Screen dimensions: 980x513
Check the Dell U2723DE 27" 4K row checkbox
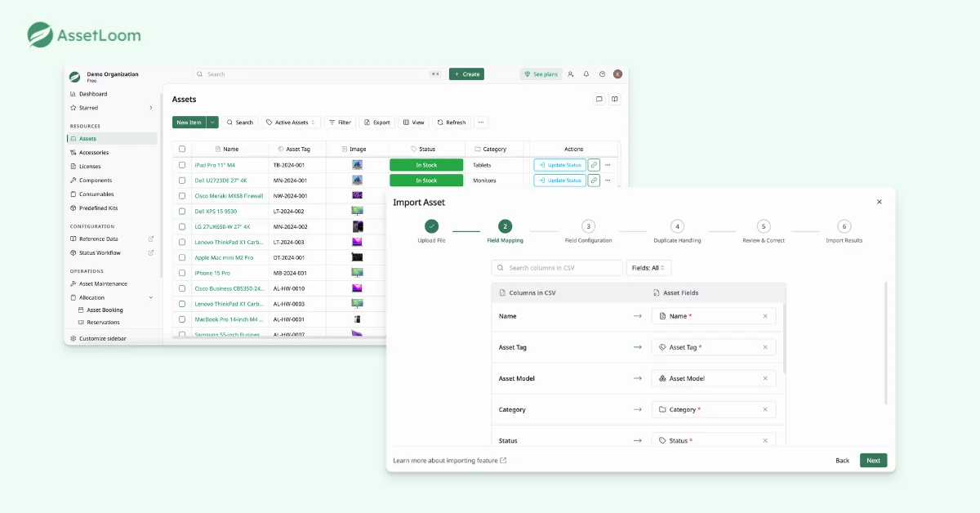pos(182,181)
